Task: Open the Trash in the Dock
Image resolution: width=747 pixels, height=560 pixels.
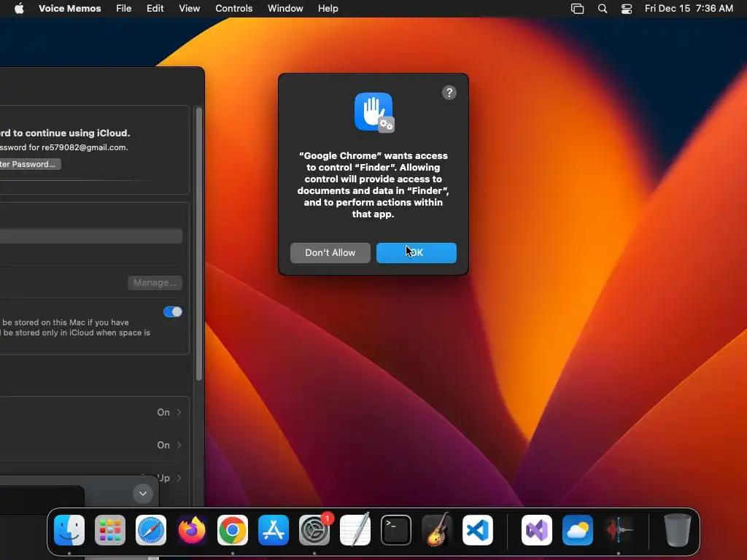Action: 678,530
